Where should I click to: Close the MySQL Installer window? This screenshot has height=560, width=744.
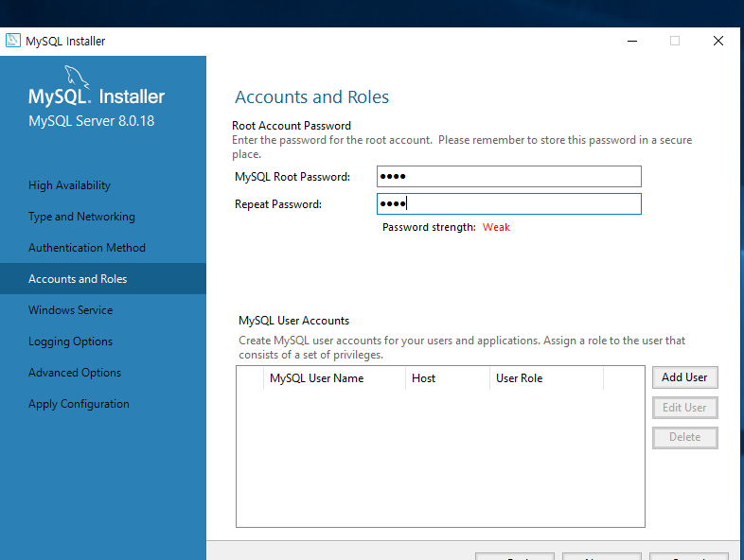point(718,42)
